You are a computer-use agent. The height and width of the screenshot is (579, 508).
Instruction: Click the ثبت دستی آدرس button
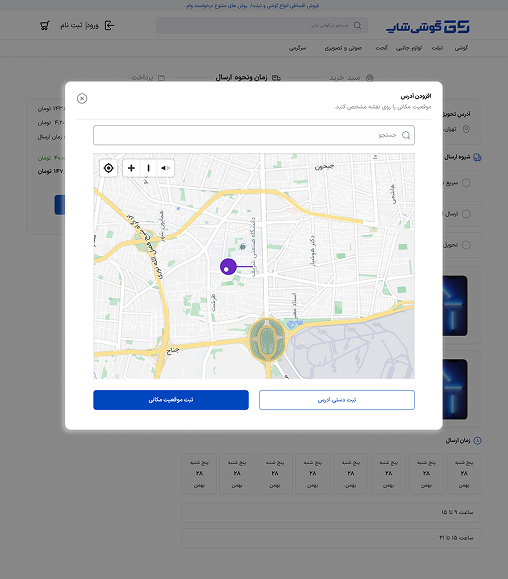[x=337, y=400]
